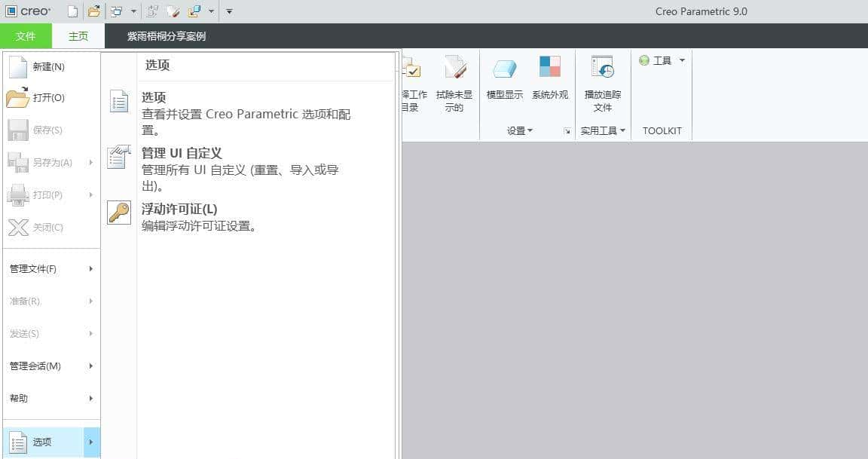Click the 浮动许可证 key icon

[118, 213]
